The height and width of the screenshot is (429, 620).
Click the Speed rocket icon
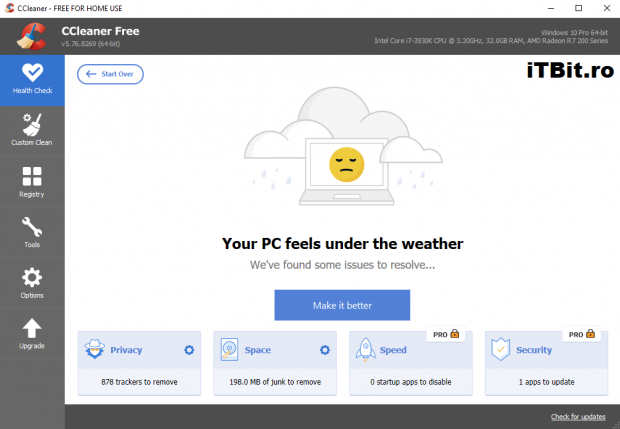tap(366, 350)
